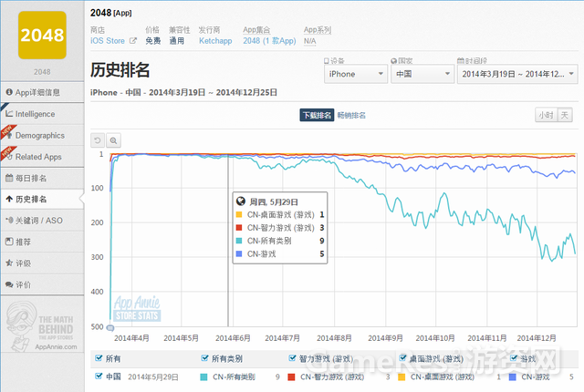Click the blue CN-游戏 legend swatch
This screenshot has height=392, width=584.
tap(513, 377)
